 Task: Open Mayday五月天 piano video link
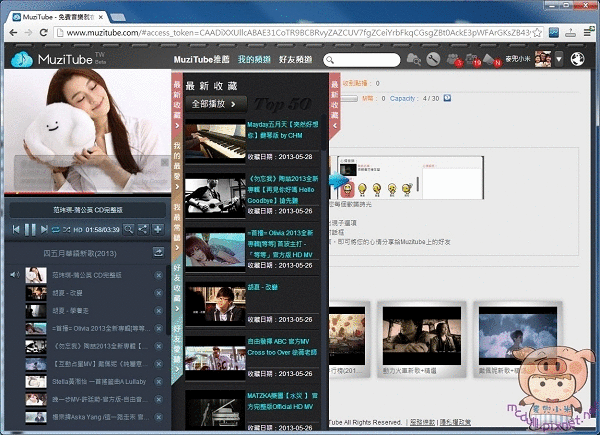pos(282,130)
